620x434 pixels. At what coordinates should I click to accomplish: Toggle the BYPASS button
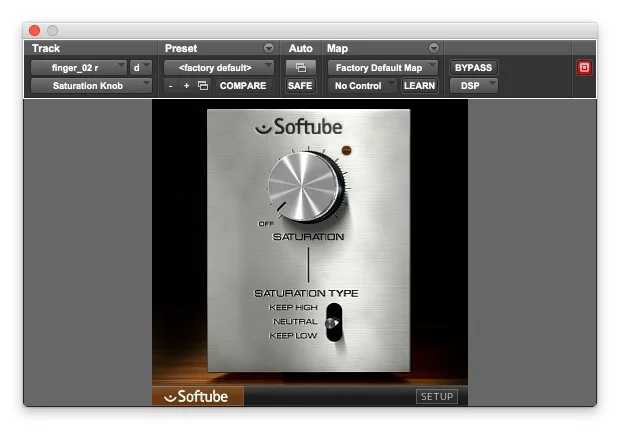[x=473, y=68]
